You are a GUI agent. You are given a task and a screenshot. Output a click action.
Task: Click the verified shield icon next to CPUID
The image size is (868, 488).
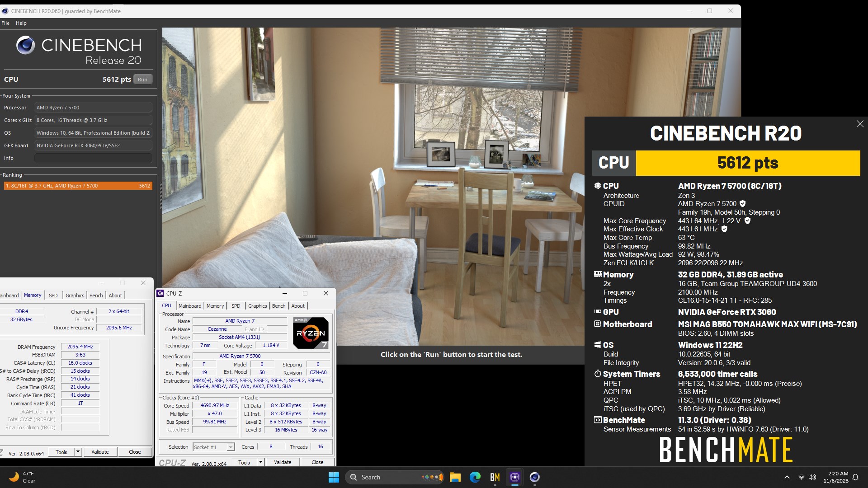pyautogui.click(x=742, y=204)
